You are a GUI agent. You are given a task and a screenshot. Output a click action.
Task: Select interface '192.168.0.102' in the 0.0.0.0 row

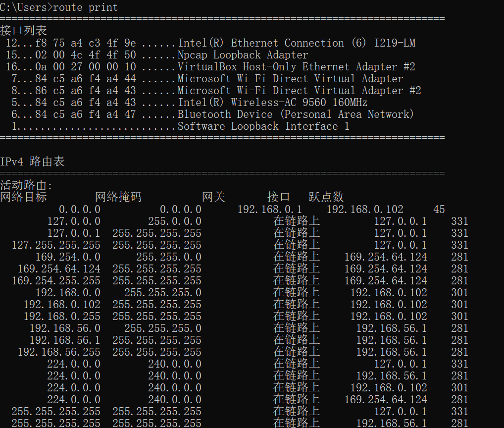point(365,210)
